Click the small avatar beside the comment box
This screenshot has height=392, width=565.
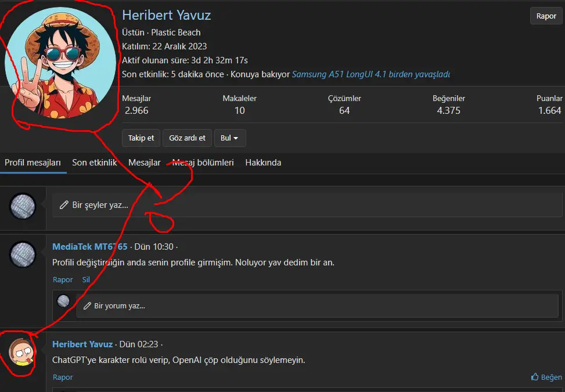63,301
